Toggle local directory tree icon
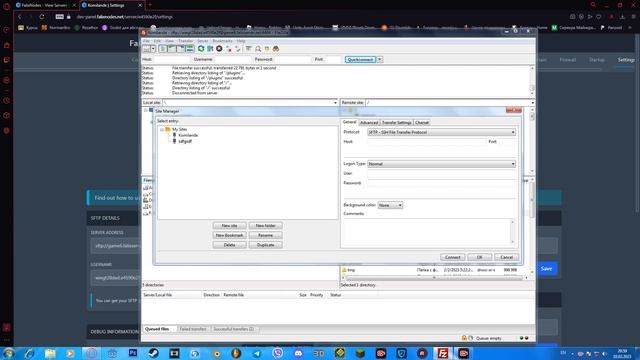Viewport: 640px width, 360px height. click(171, 49)
